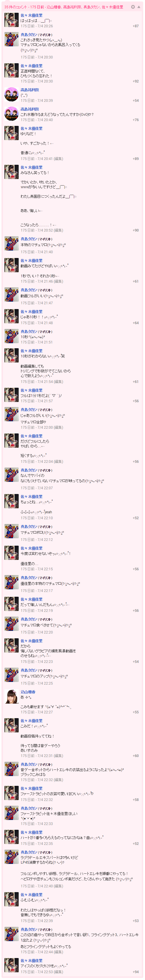The image size is (145, 980).
Task: Open 込山榛香 name link on 22:27 comment
Action: click(x=28, y=692)
